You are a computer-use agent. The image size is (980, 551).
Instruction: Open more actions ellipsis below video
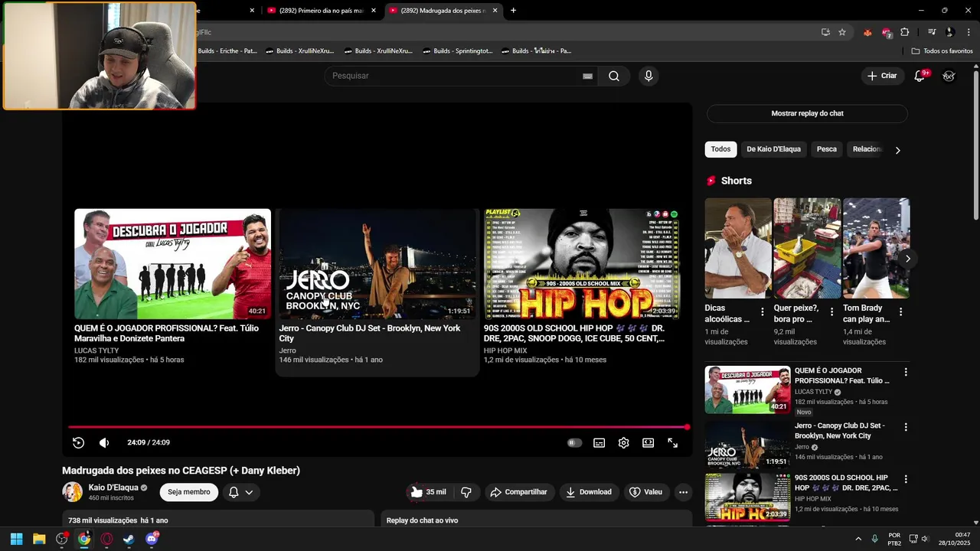coord(683,492)
